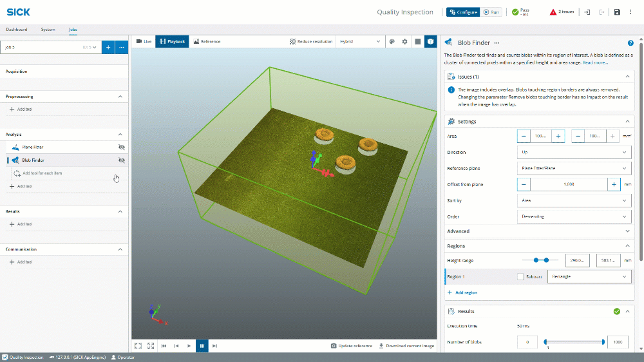Screen dimensions: 644x362
Task: Switch to the 3D cube view mode
Action: tap(430, 41)
